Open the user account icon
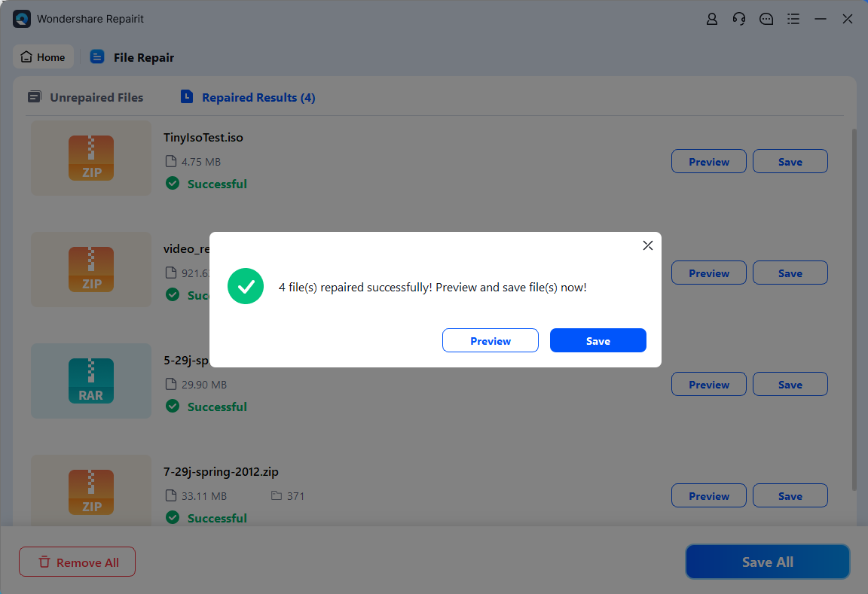 [712, 19]
